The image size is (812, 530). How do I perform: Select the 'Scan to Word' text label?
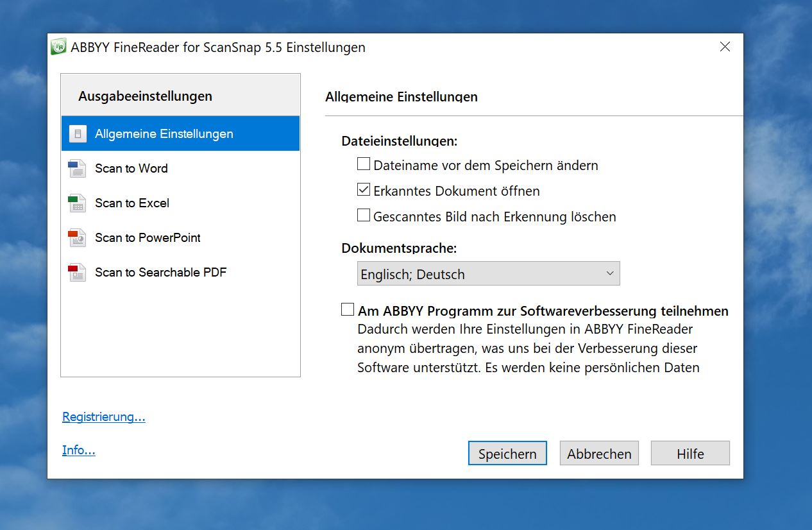coord(131,169)
